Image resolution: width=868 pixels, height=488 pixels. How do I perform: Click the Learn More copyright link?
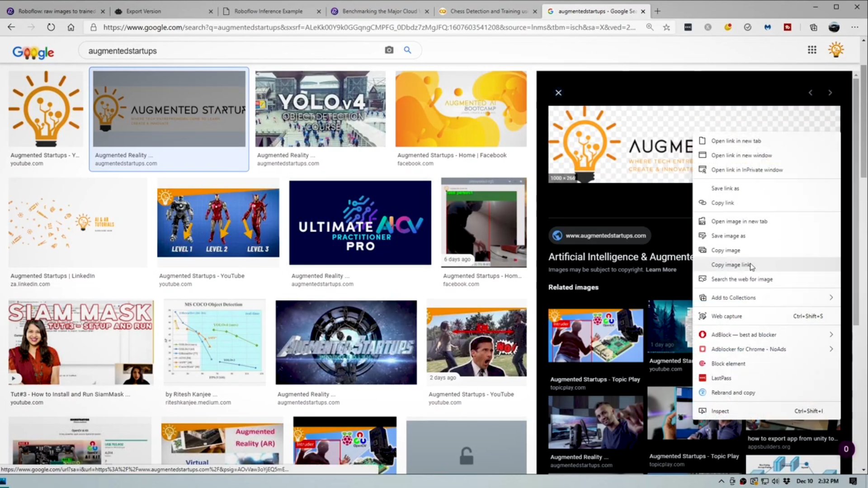661,270
